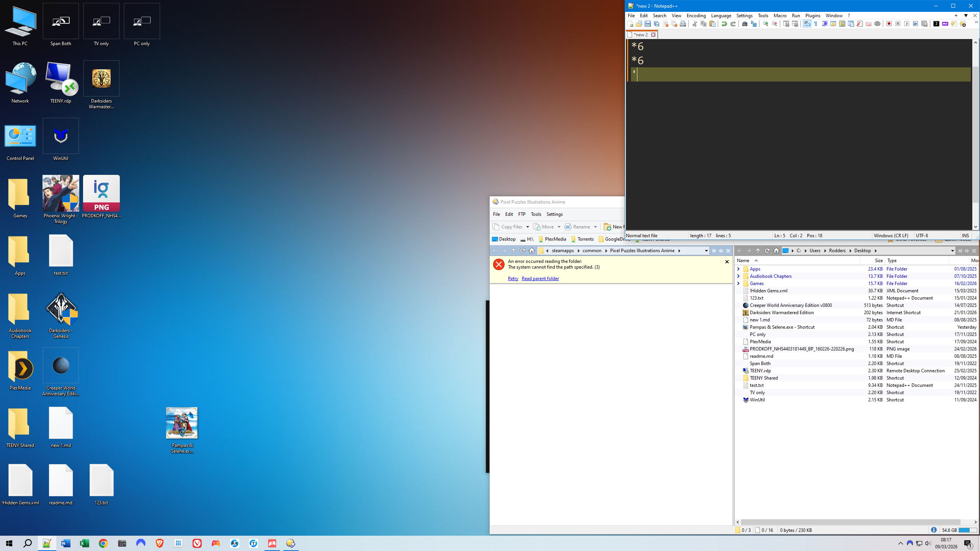Open the Encoding menu in Notepad++
Viewport: 980px width, 551px height.
(696, 16)
